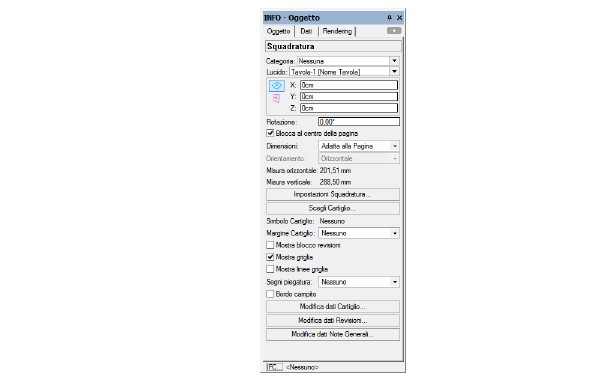Click Impostazioni Squadratura button
607x383 pixels.
point(333,194)
